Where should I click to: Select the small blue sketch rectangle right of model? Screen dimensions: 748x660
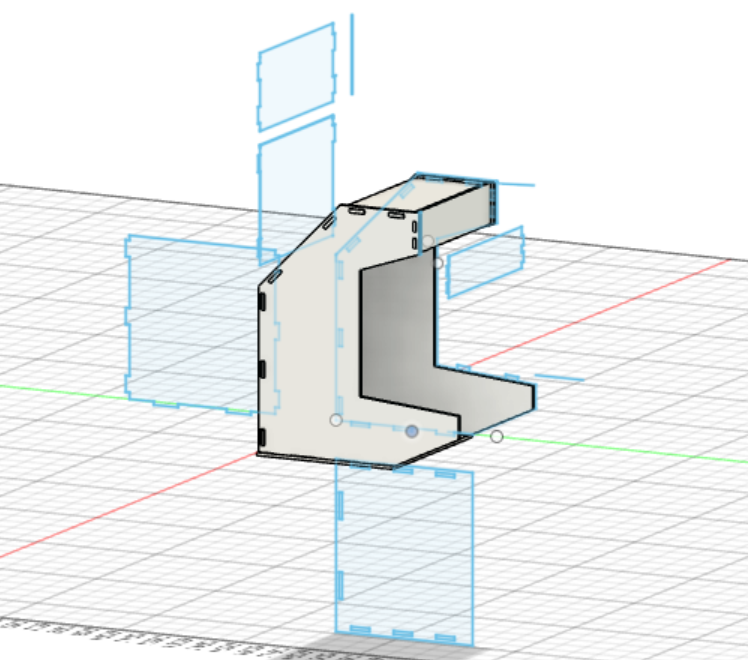[x=485, y=262]
